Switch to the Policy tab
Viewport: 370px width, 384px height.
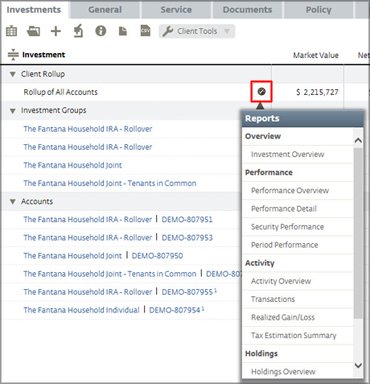coord(318,10)
